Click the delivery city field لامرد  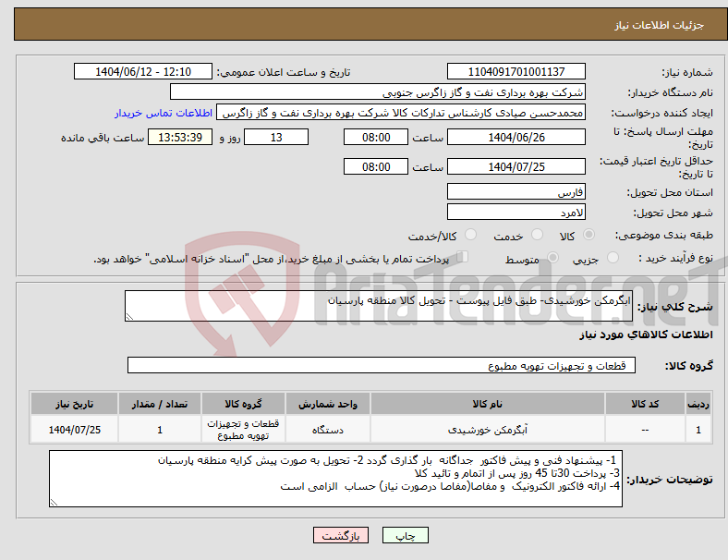(516, 213)
